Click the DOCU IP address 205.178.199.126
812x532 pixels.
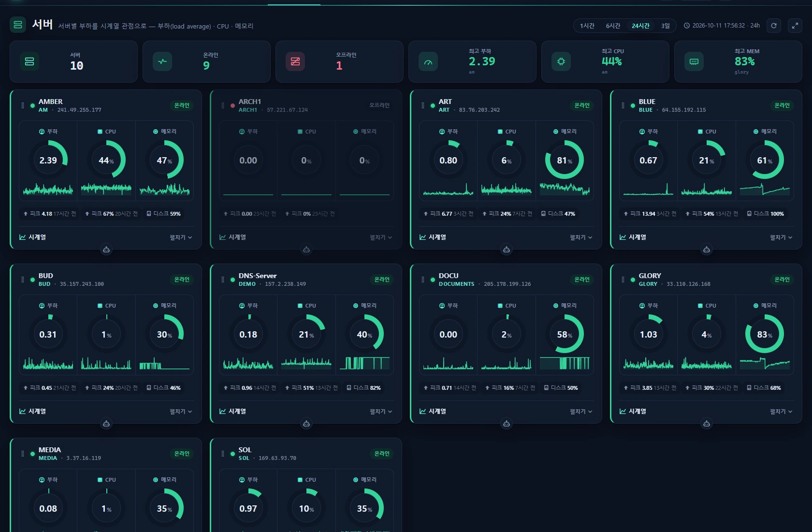(507, 284)
